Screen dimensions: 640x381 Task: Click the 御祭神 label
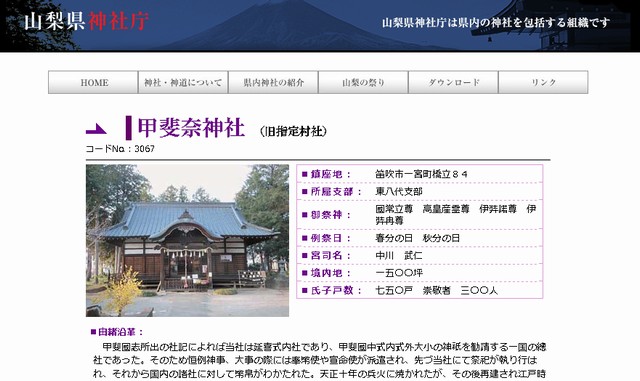point(326,215)
